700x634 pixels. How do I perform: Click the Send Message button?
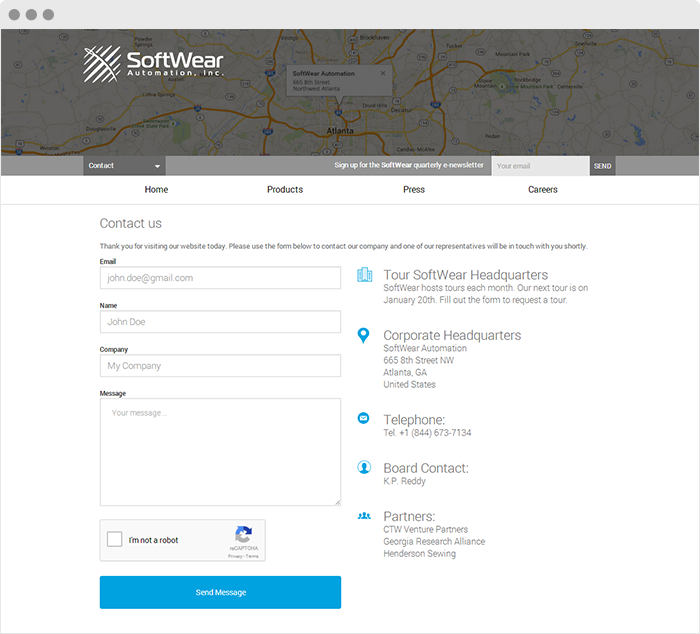click(221, 592)
